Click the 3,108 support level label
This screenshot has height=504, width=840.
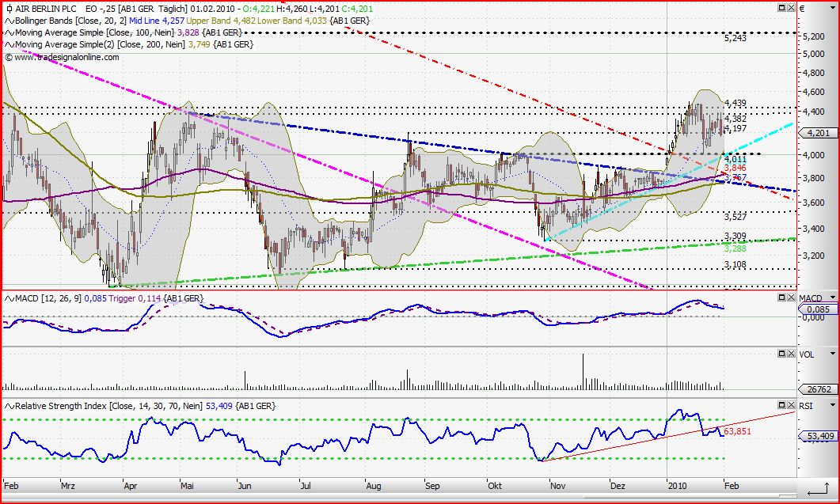pyautogui.click(x=735, y=264)
